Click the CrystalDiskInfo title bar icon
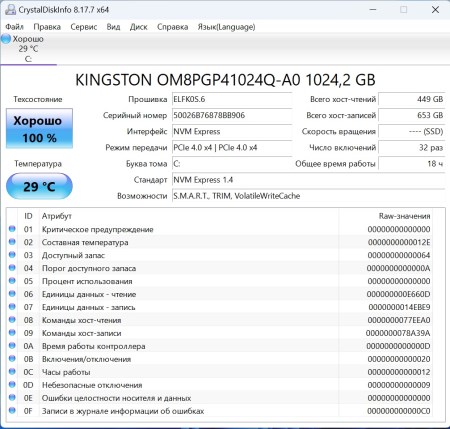Screen dimensions: 450x429 tap(11, 10)
